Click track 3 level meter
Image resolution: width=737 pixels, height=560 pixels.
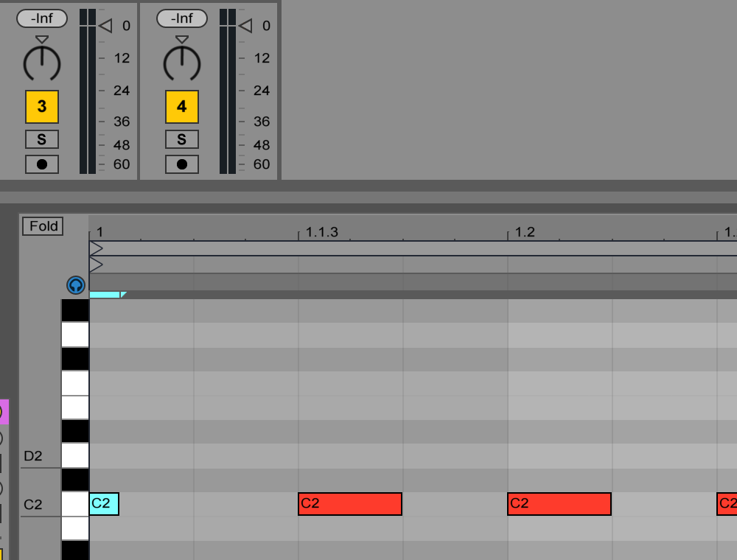click(88, 91)
